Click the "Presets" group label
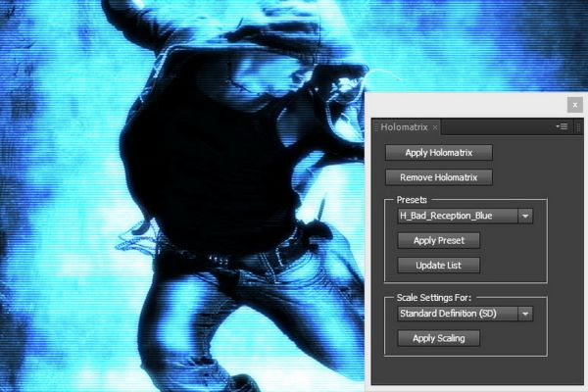Viewport: 588px width, 392px height. click(412, 200)
